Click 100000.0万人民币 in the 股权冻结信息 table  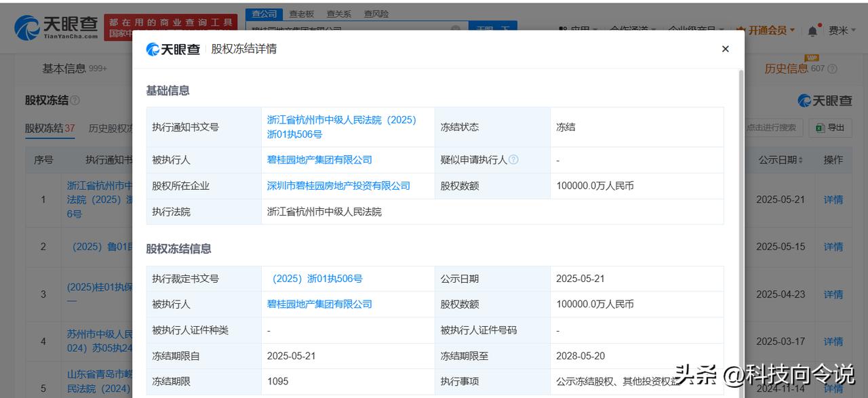(595, 304)
